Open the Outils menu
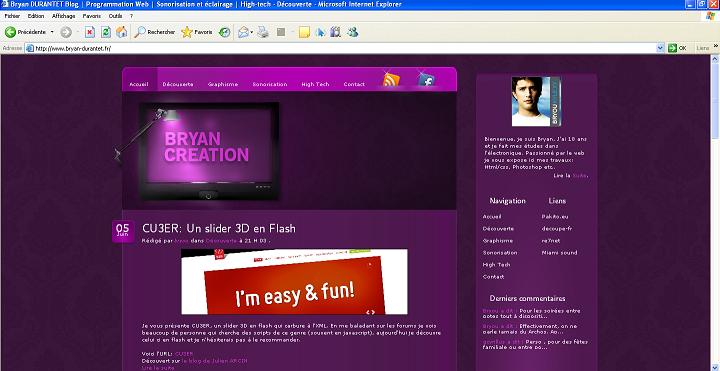The image size is (720, 371). click(x=116, y=16)
